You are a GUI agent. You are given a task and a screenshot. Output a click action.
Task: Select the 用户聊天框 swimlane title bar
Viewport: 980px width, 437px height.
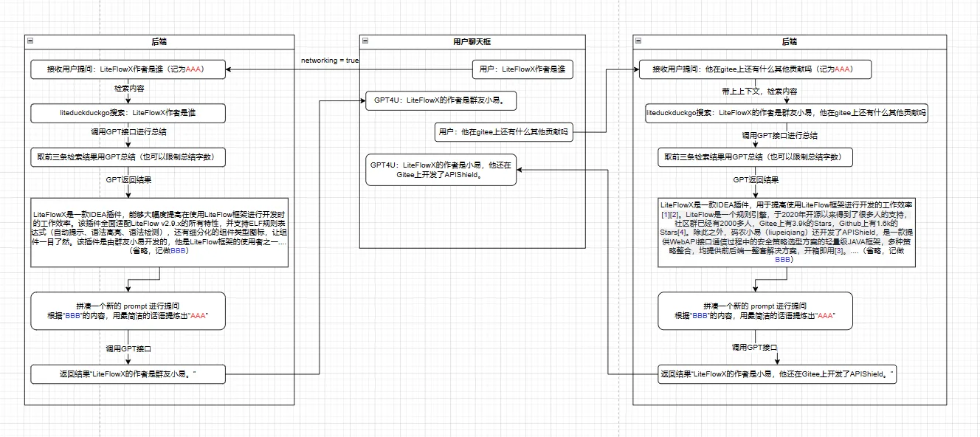tap(472, 42)
